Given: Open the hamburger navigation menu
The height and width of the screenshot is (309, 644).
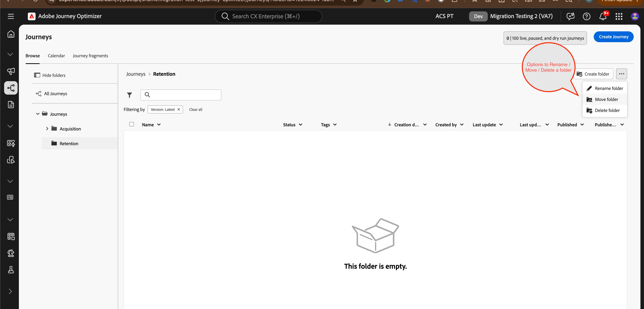Looking at the screenshot, I should (x=11, y=16).
